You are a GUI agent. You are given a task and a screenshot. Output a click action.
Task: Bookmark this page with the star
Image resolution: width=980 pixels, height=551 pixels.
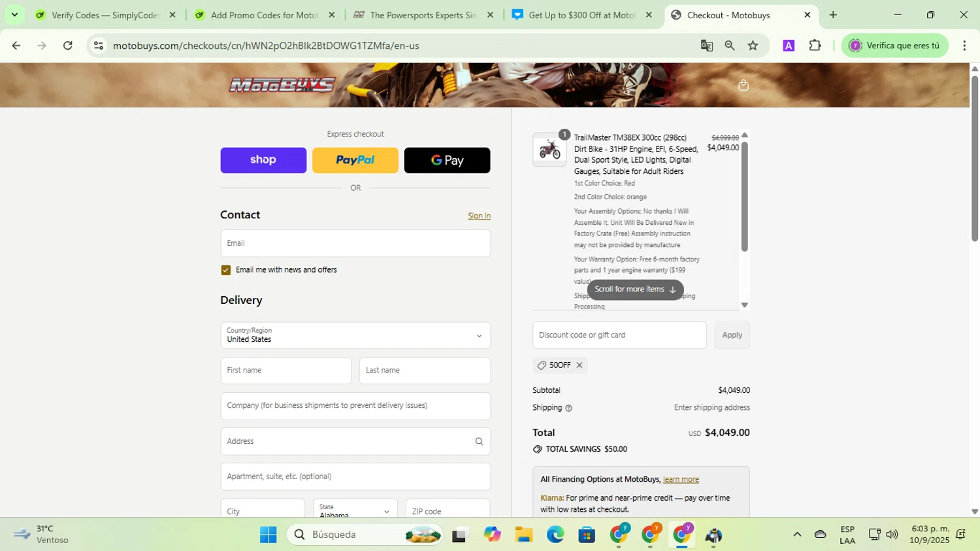[753, 46]
